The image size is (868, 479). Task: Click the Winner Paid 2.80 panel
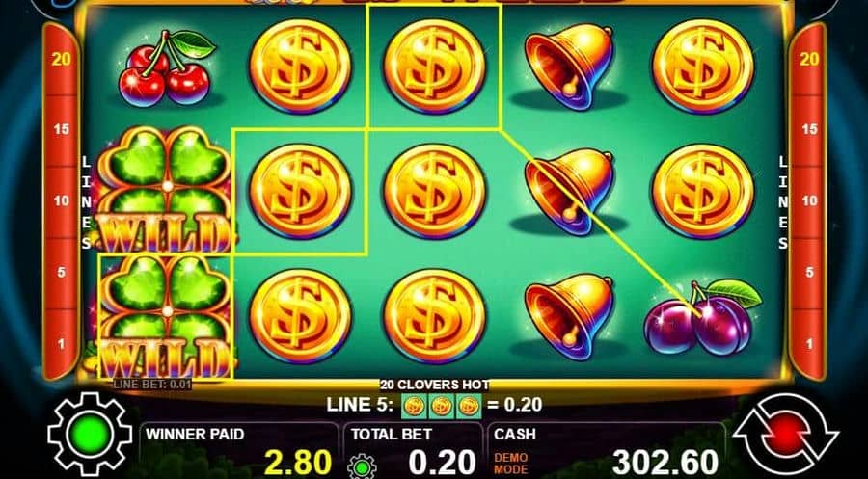point(239,451)
